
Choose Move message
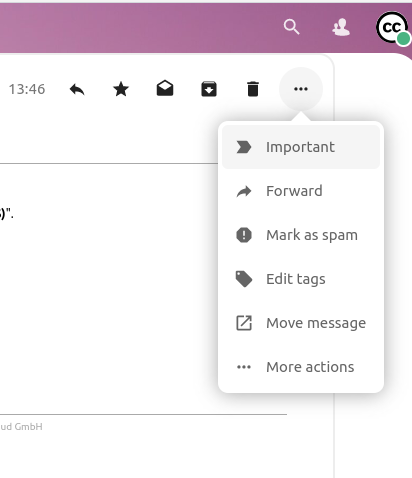301,323
